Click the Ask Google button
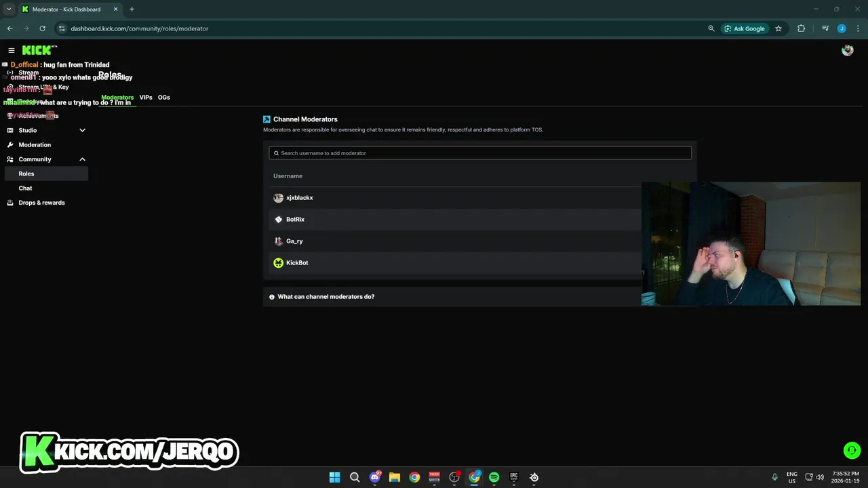The height and width of the screenshot is (488, 868). (x=745, y=28)
